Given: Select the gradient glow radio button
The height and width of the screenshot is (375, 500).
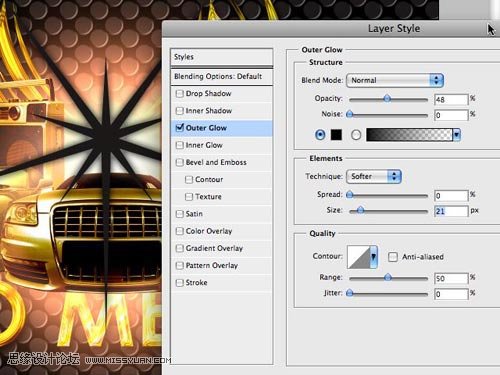Looking at the screenshot, I should [356, 135].
